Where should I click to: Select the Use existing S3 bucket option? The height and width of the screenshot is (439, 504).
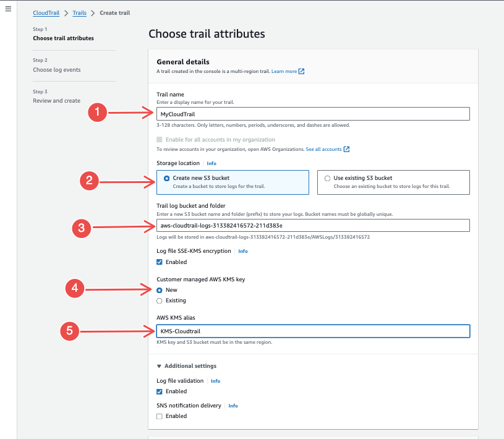pos(327,179)
